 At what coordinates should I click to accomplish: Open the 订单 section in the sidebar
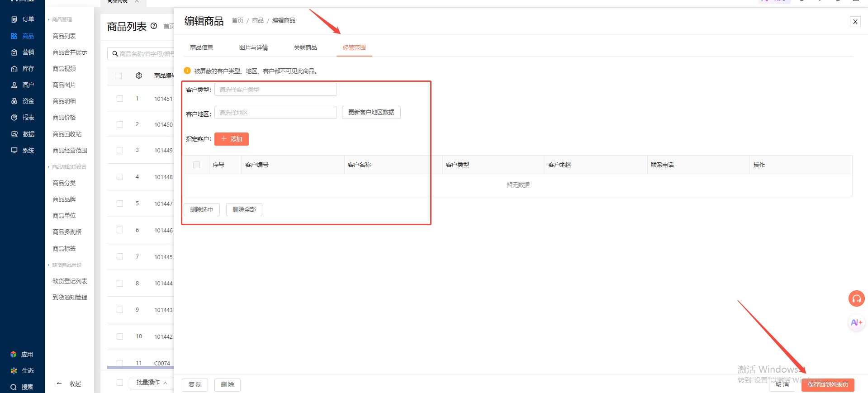22,19
